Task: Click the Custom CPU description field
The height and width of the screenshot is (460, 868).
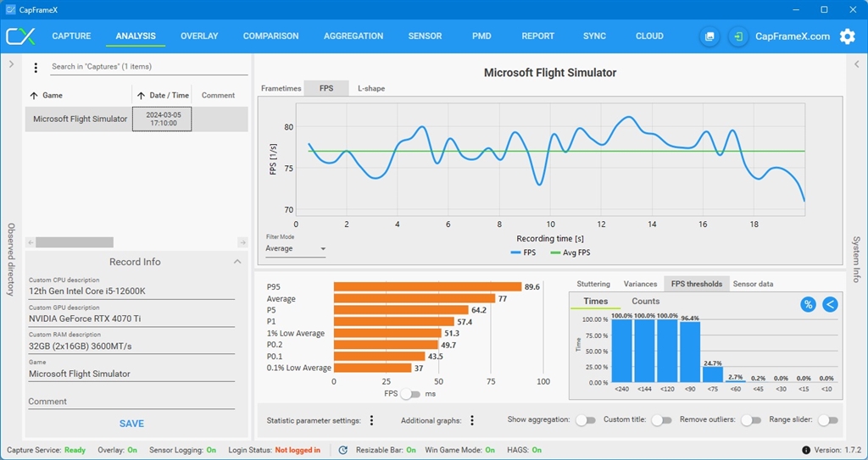Action: tap(131, 291)
